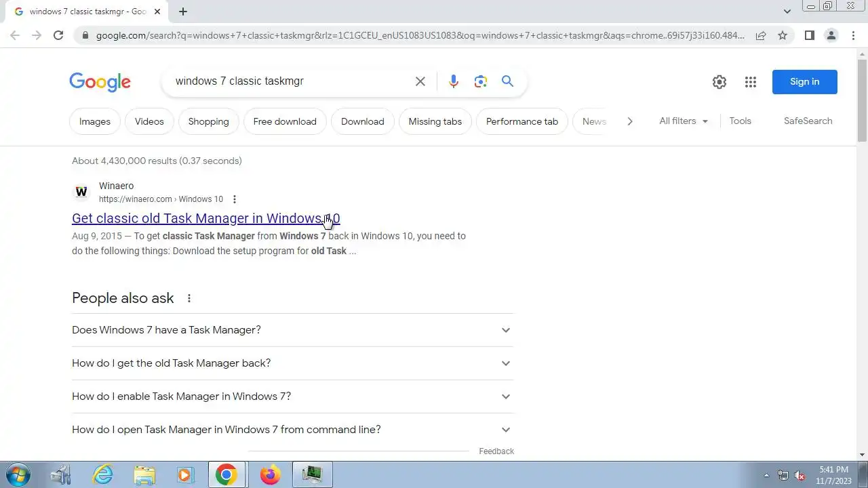The width and height of the screenshot is (868, 488).
Task: Switch to Chrome taskbar button
Action: click(x=227, y=474)
